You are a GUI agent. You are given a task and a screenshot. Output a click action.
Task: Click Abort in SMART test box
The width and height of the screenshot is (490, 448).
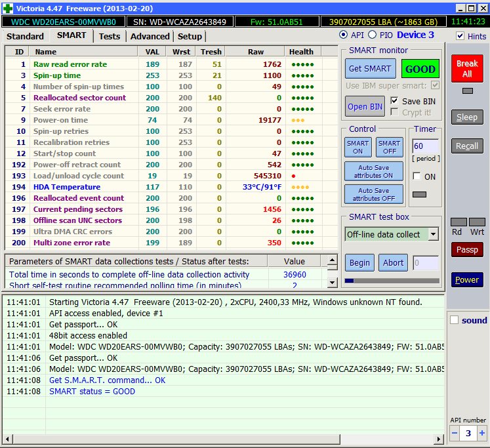393,263
